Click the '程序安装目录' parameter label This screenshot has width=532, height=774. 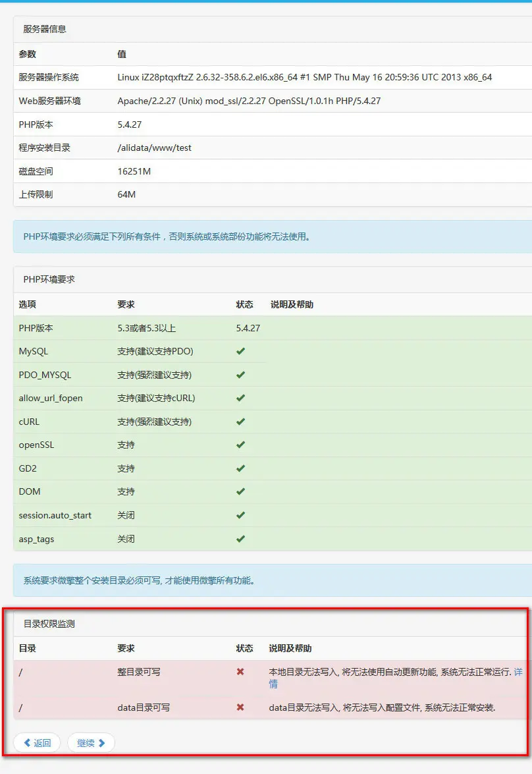click(44, 148)
